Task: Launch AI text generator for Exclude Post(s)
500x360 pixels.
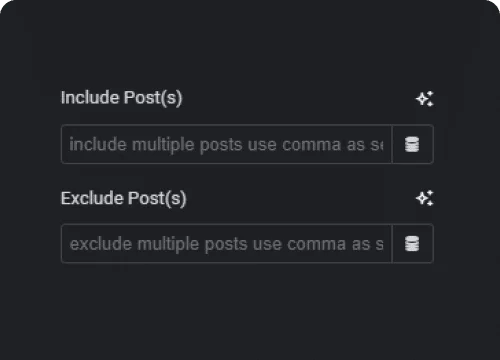Action: click(425, 198)
